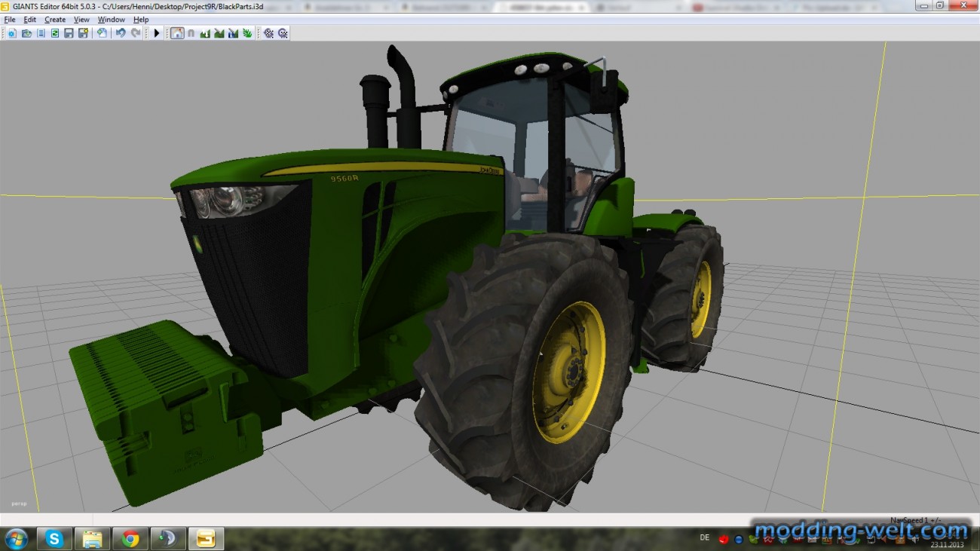Select the terrain sculpt mode icon
Viewport: 980px width, 551px height.
[x=205, y=33]
